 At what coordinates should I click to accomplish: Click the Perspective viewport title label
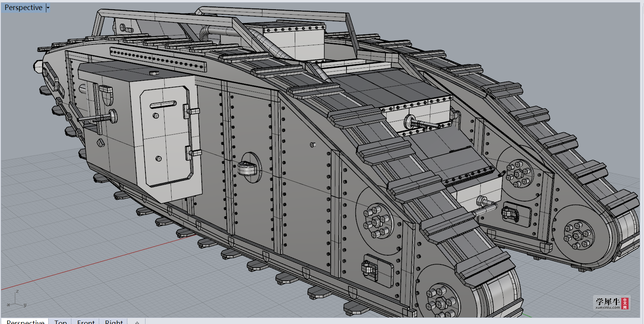click(24, 8)
